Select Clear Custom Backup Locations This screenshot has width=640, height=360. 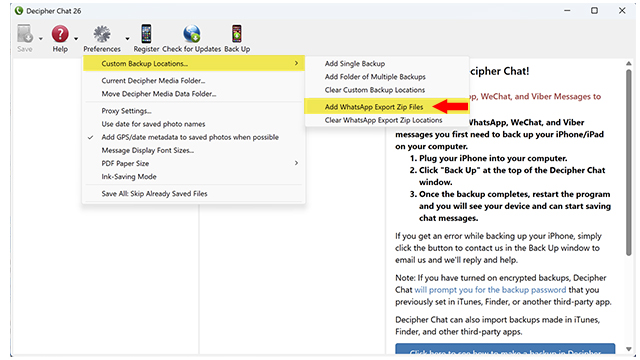386,90
